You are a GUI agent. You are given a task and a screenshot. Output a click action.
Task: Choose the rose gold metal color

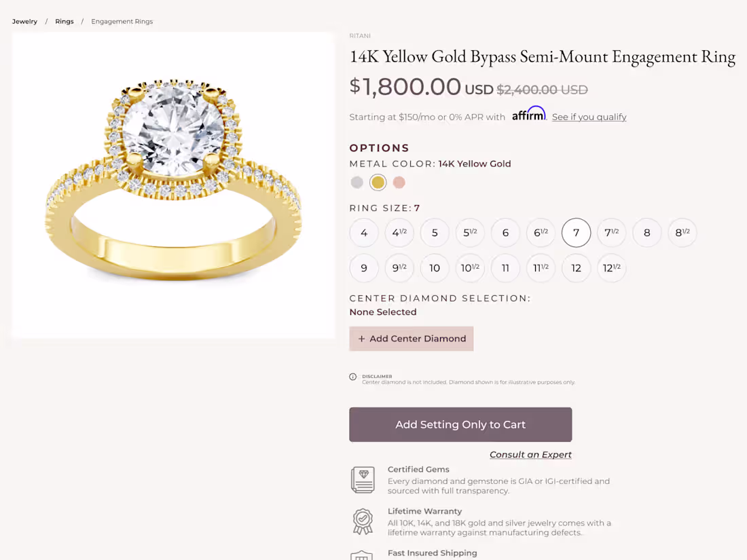(399, 182)
